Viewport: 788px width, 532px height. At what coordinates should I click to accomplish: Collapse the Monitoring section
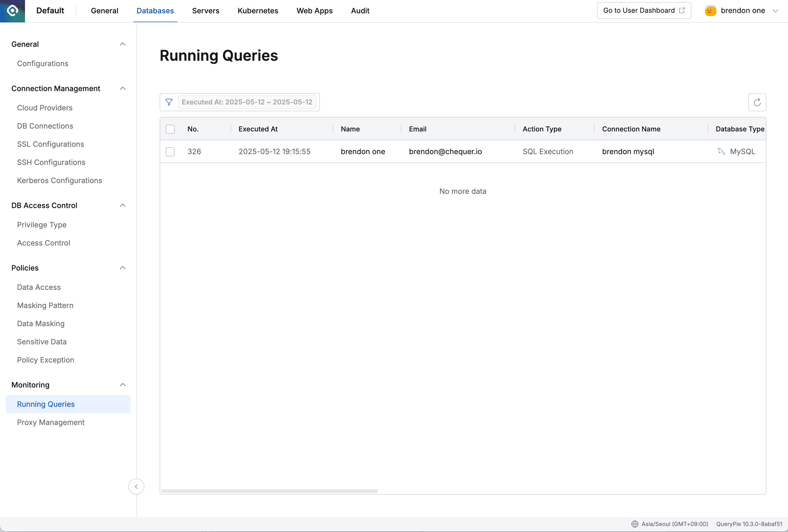(x=122, y=385)
